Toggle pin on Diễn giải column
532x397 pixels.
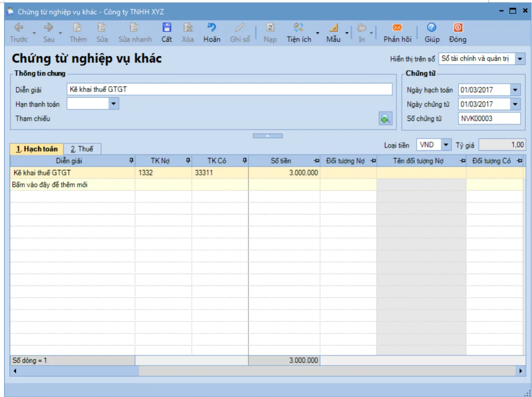(x=131, y=161)
